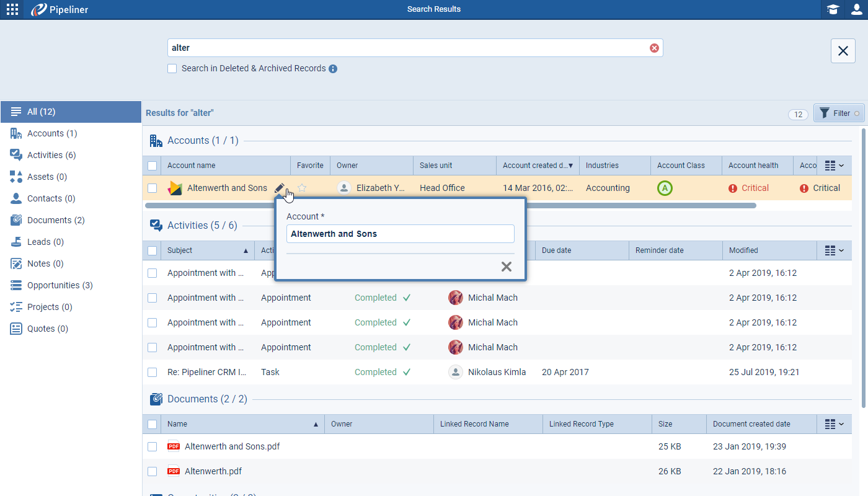Expand the Activities column chooser dropdown
This screenshot has height=496, width=868.
tap(834, 250)
